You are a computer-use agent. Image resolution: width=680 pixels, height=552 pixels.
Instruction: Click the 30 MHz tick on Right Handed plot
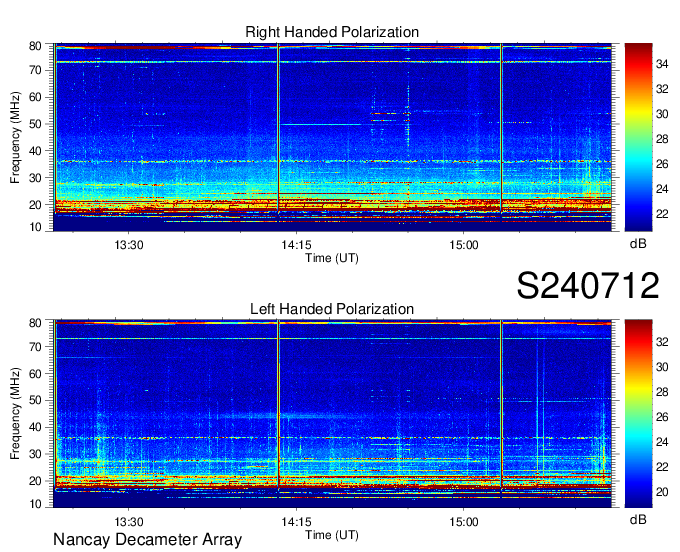click(x=35, y=178)
